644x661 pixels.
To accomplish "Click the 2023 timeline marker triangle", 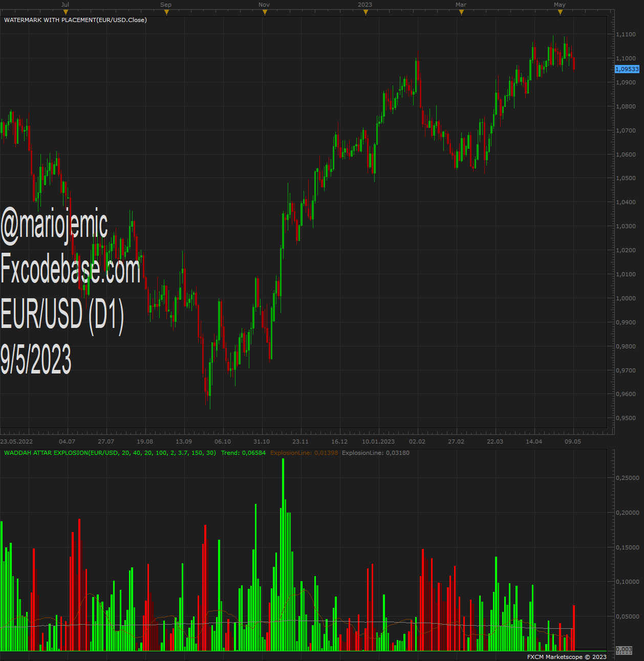I will (366, 12).
